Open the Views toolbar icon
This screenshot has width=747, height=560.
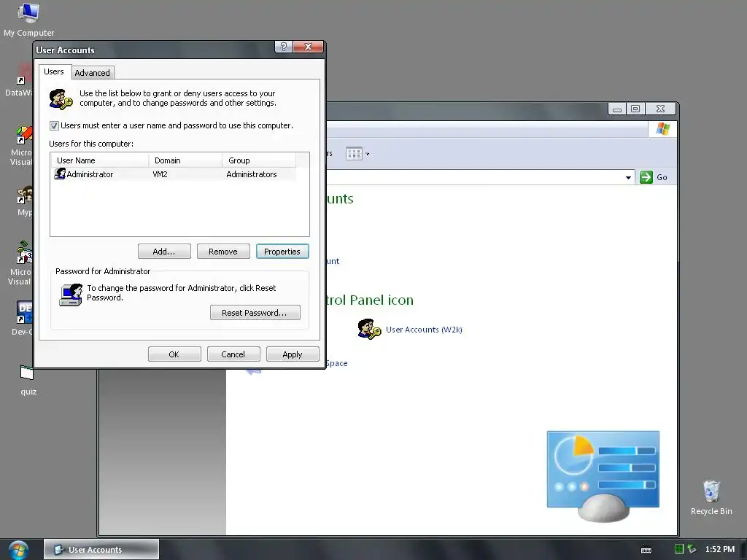(354, 154)
